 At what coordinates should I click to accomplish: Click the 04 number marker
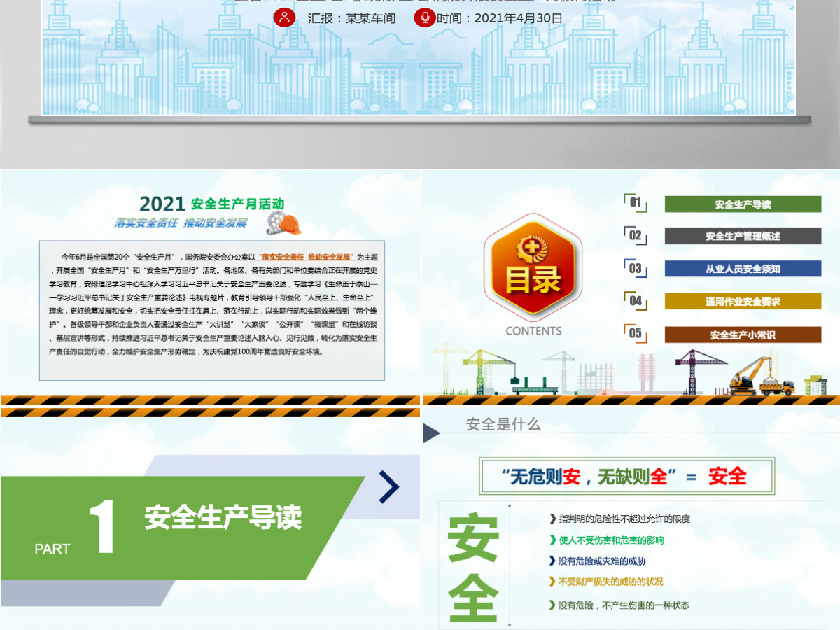tap(636, 301)
